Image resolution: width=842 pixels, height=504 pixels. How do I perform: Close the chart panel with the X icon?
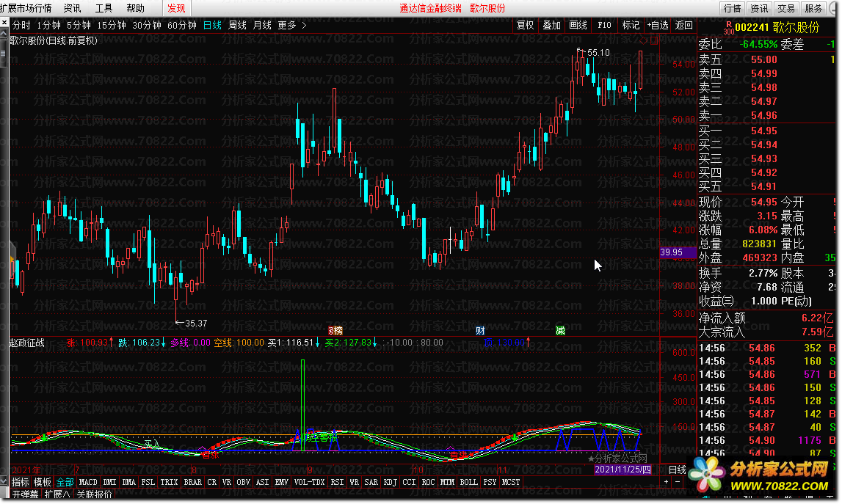pyautogui.click(x=4, y=23)
